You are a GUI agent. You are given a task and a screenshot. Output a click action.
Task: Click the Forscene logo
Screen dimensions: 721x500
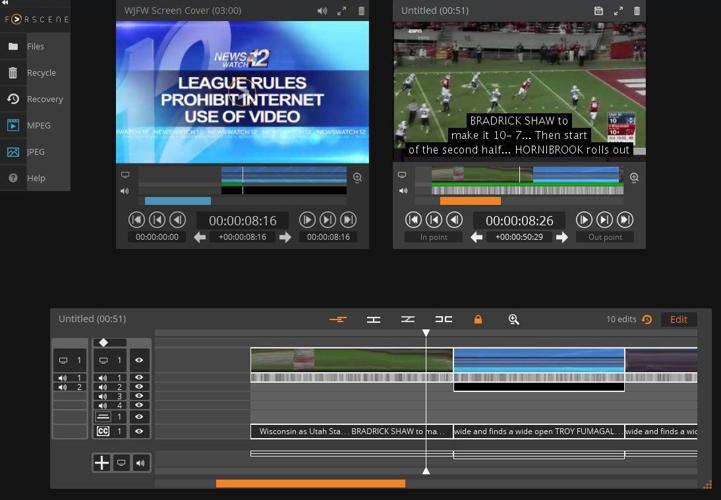coord(36,19)
